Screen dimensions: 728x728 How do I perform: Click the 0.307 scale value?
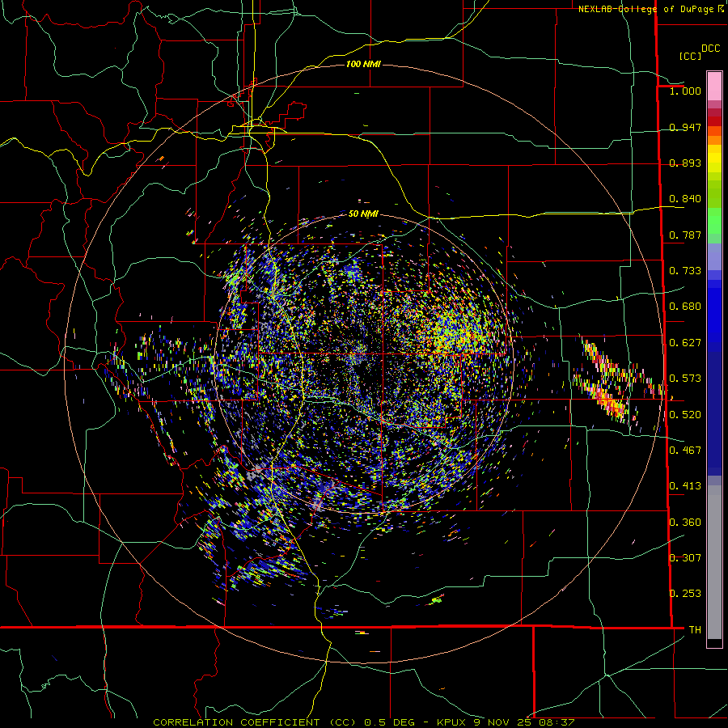click(685, 558)
